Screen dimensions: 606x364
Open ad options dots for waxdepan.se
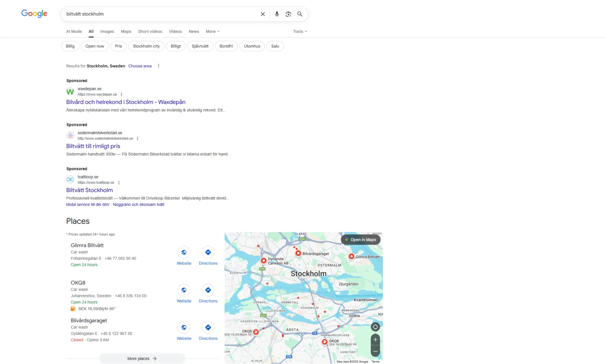122,94
